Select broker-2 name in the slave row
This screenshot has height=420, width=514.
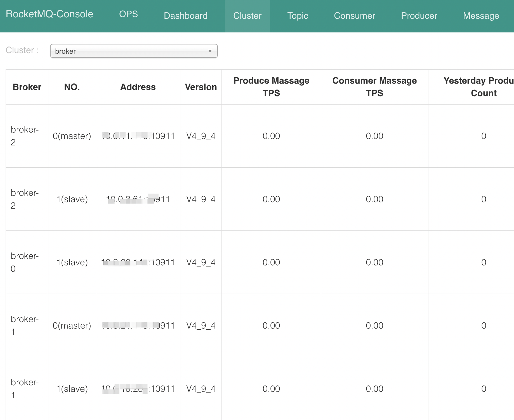tap(25, 199)
